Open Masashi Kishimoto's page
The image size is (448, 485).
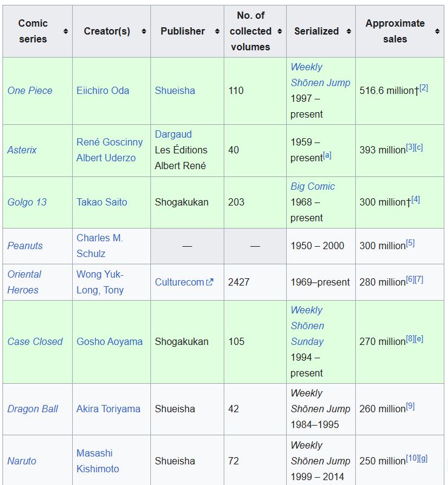pos(98,461)
